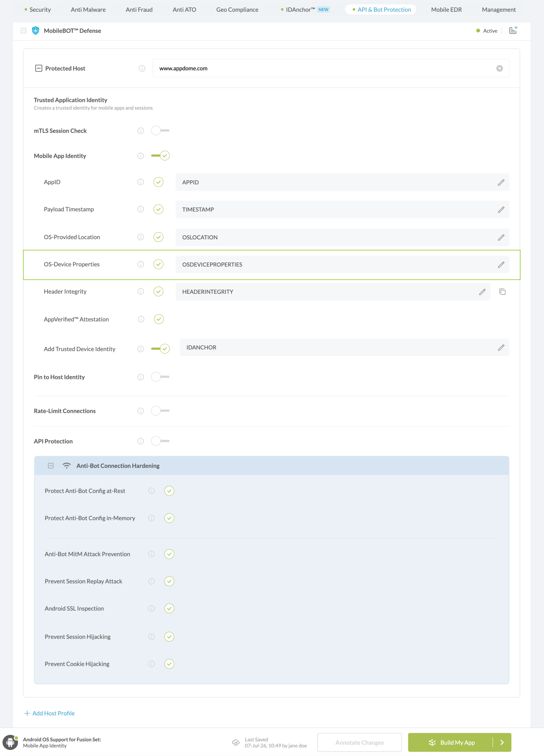The image size is (544, 756).
Task: Edit the OSDEVICEPROPERTIES field with the pencil icon
Action: coord(501,265)
